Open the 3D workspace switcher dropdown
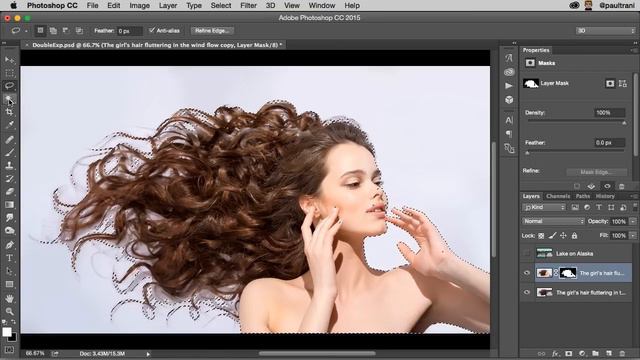The image size is (640, 360). click(x=606, y=31)
